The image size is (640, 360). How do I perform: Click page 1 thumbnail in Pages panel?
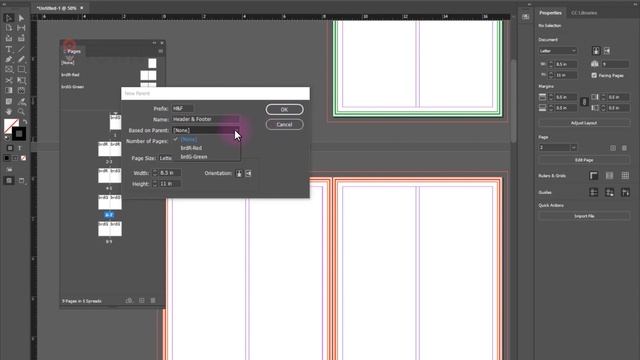[x=115, y=122]
